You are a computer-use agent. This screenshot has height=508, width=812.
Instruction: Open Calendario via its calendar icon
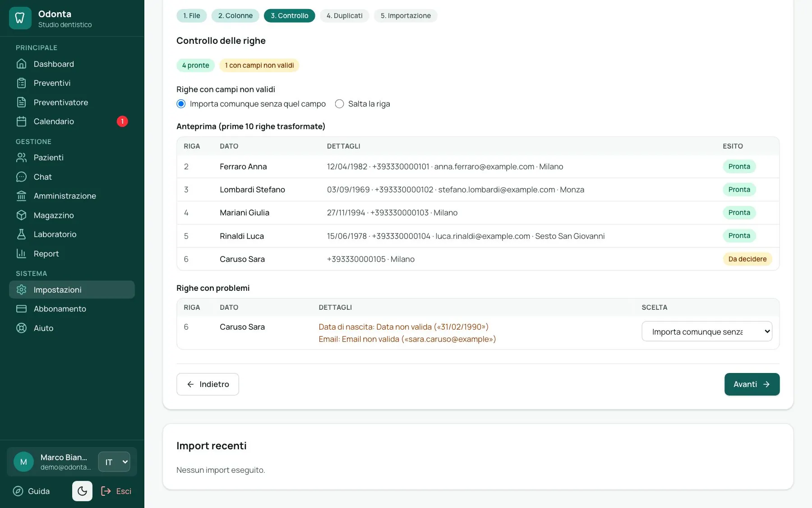click(x=21, y=121)
